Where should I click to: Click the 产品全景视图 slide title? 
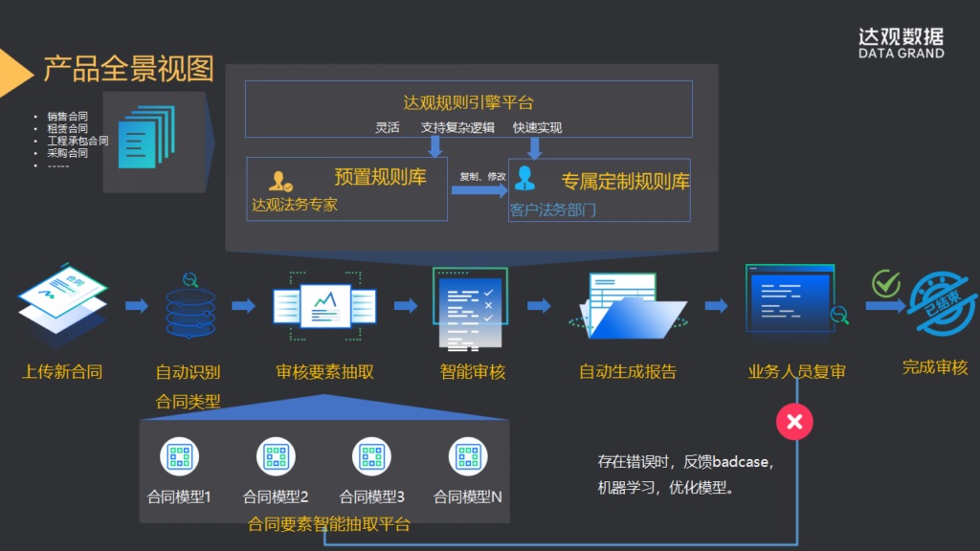pyautogui.click(x=128, y=70)
